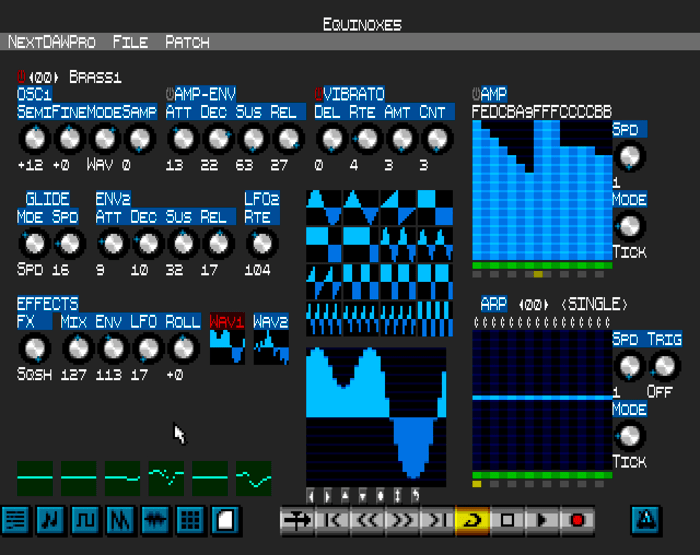The image size is (700, 555).
Task: Toggle the AMP-ENV power icon
Action: pyautogui.click(x=170, y=94)
